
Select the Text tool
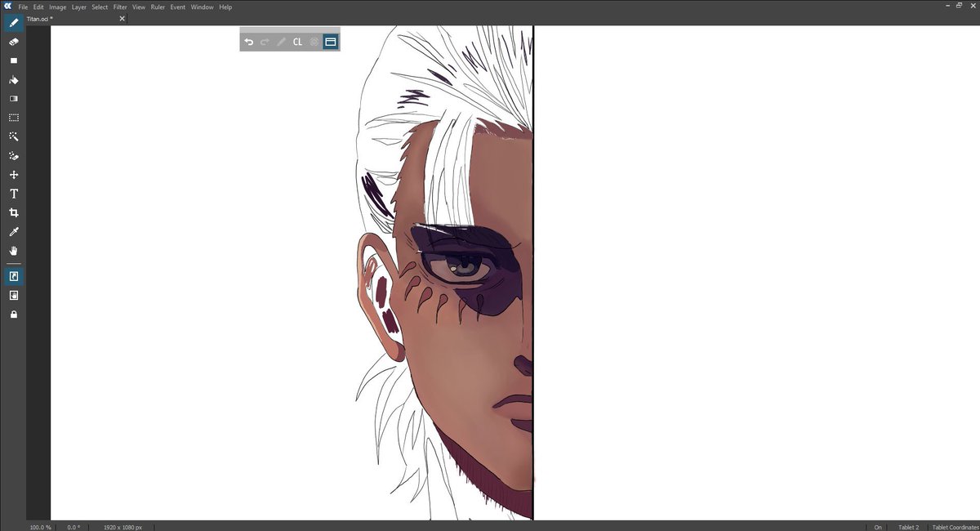point(14,194)
